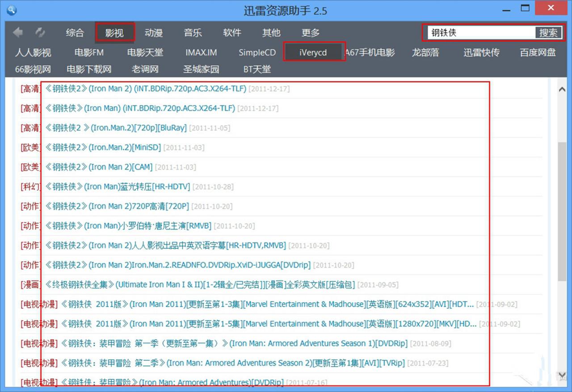
Task: Click the refresh icon next to back arrow
Action: click(x=40, y=32)
